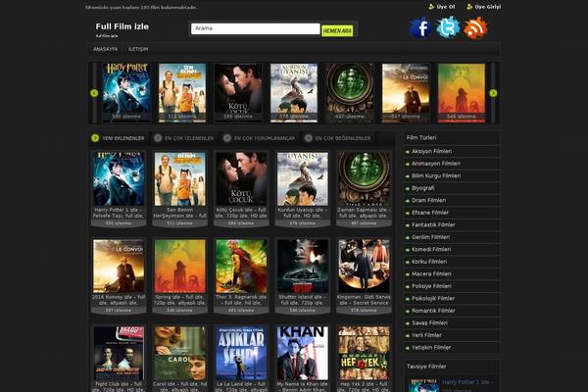Click arrow icon beside Yetişkin Filmler

408,348
